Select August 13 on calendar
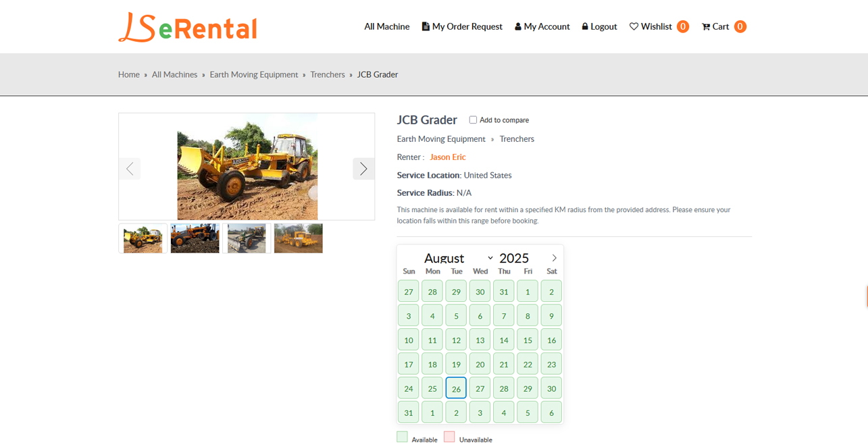Viewport: 868px width, 445px height. (x=480, y=340)
